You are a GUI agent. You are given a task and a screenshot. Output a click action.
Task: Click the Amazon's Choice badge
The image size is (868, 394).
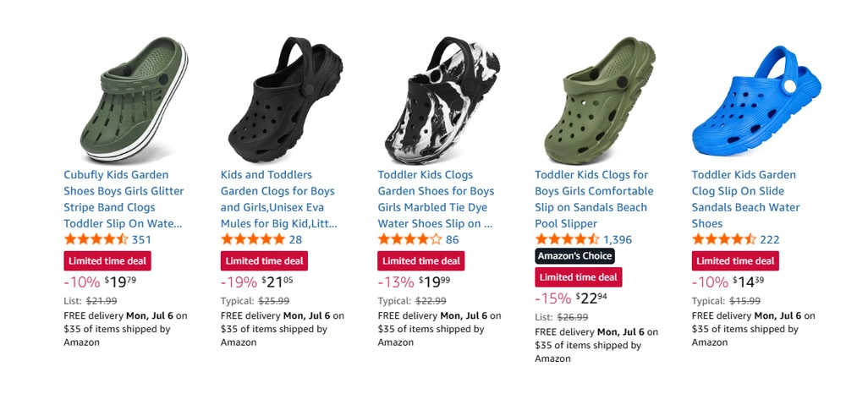(575, 256)
